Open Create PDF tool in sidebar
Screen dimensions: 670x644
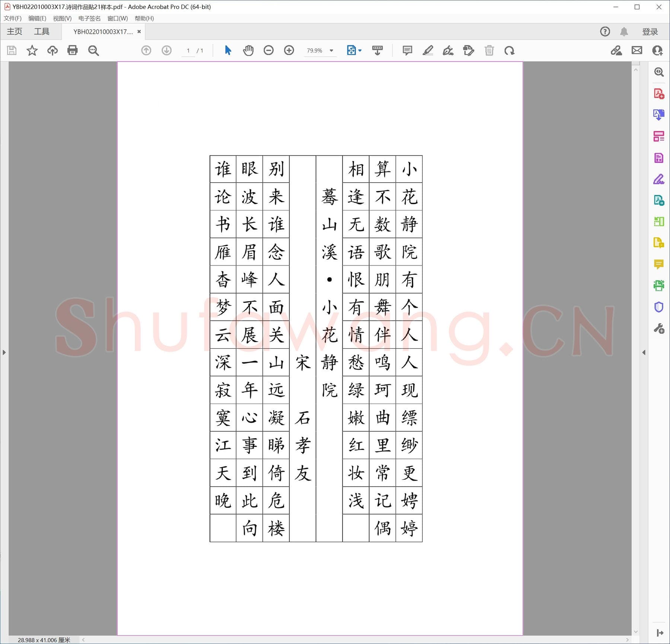pos(659,93)
